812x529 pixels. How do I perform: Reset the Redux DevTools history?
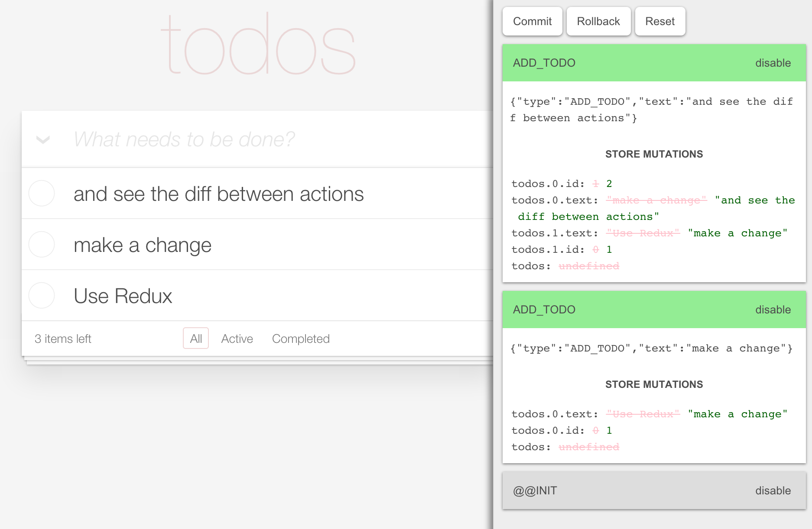pyautogui.click(x=660, y=21)
